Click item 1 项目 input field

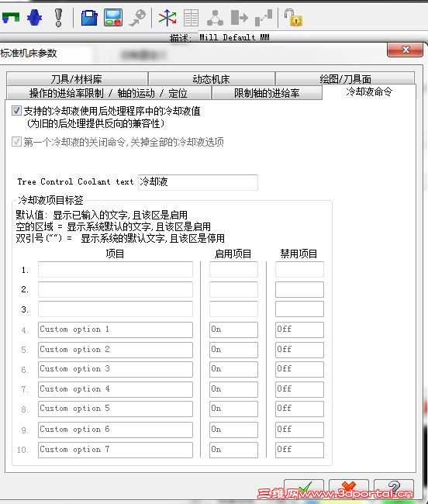point(116,269)
